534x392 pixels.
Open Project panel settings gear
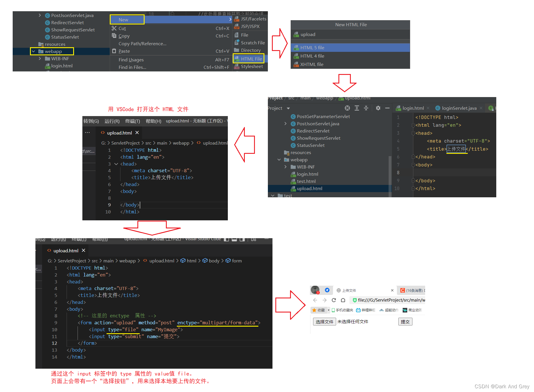(378, 108)
